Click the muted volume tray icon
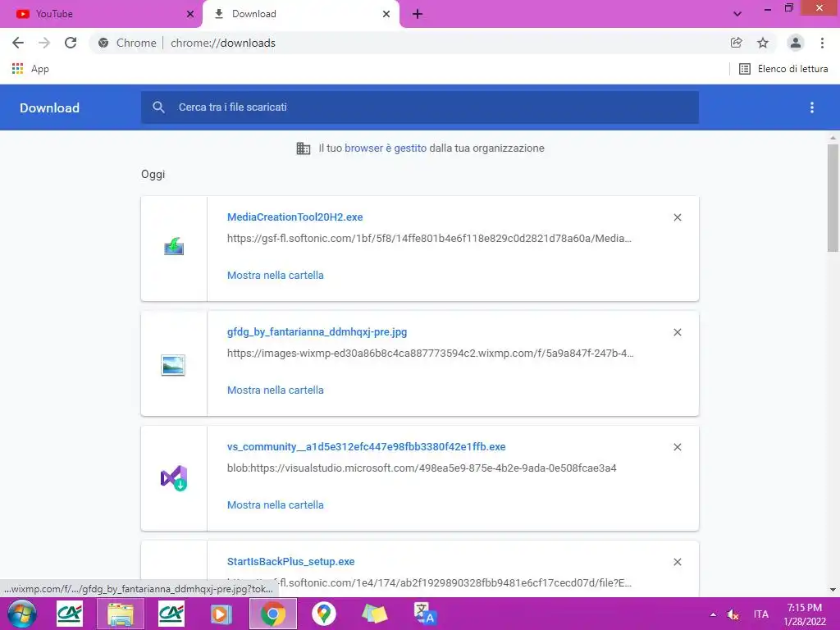This screenshot has width=840, height=630. pyautogui.click(x=733, y=614)
